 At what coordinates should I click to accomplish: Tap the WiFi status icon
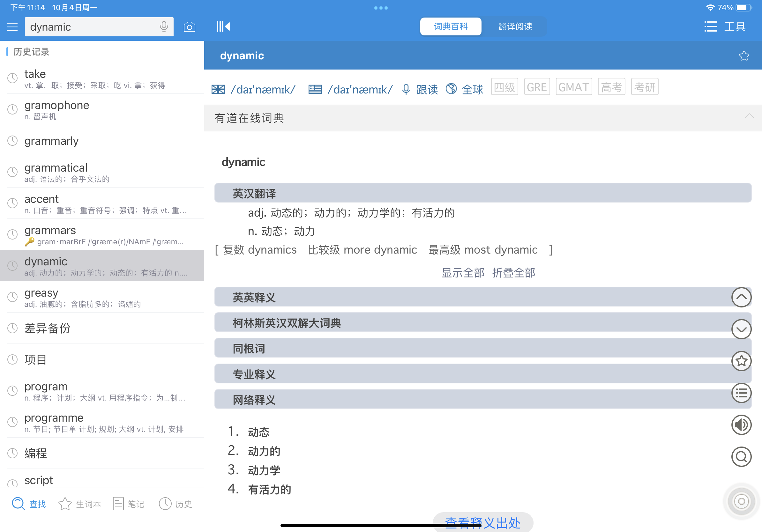pyautogui.click(x=710, y=7)
